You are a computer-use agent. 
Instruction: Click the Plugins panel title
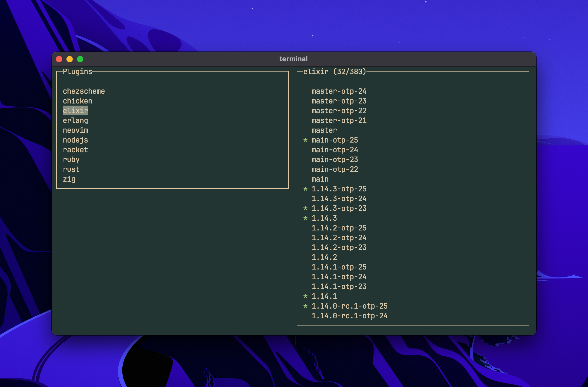(x=78, y=72)
